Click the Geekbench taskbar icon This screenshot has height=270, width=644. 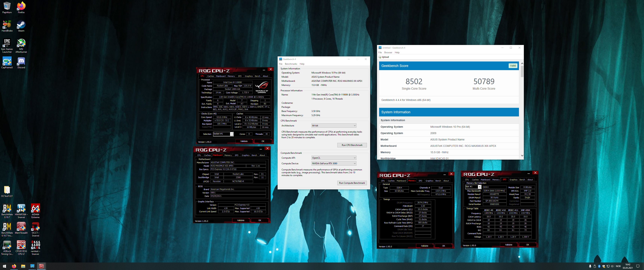pos(32,266)
